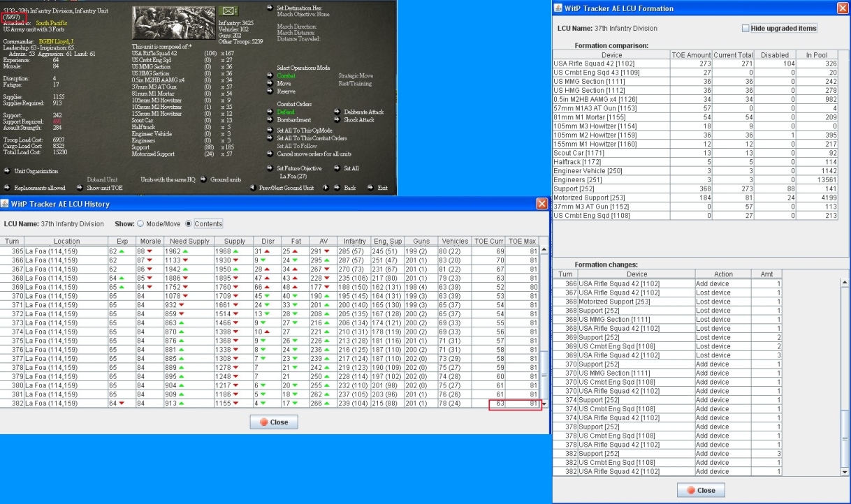Click South Pacific headquarters link
This screenshot has width=851, height=504.
52,23
